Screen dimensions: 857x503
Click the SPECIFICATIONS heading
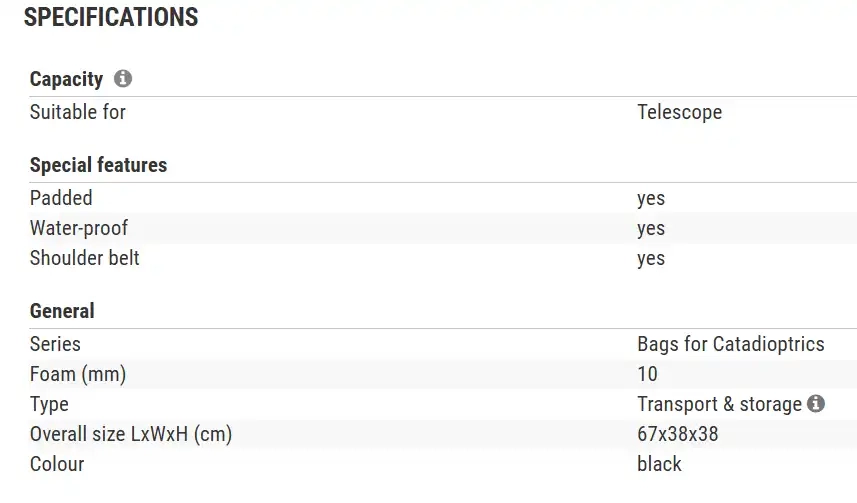tap(111, 17)
